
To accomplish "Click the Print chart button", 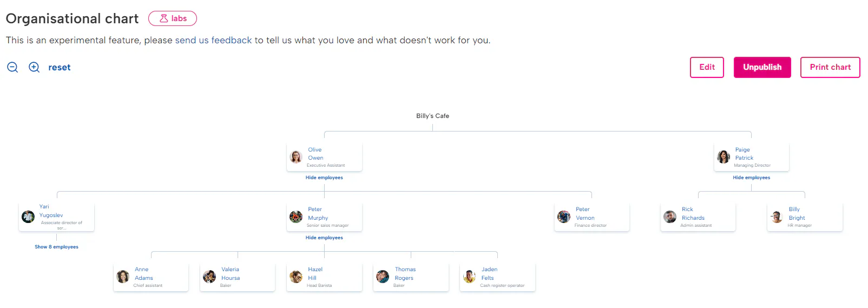I will tap(830, 67).
